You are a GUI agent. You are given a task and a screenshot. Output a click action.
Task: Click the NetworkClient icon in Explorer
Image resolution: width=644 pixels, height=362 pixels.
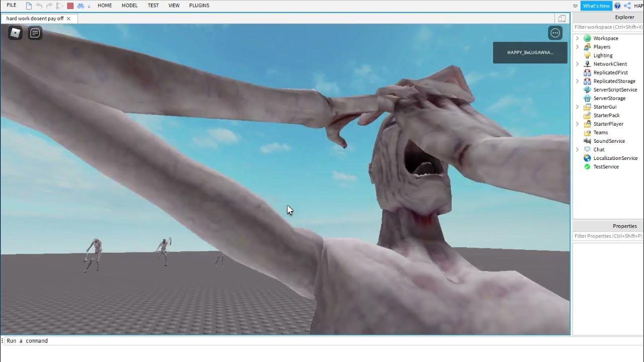[587, 64]
